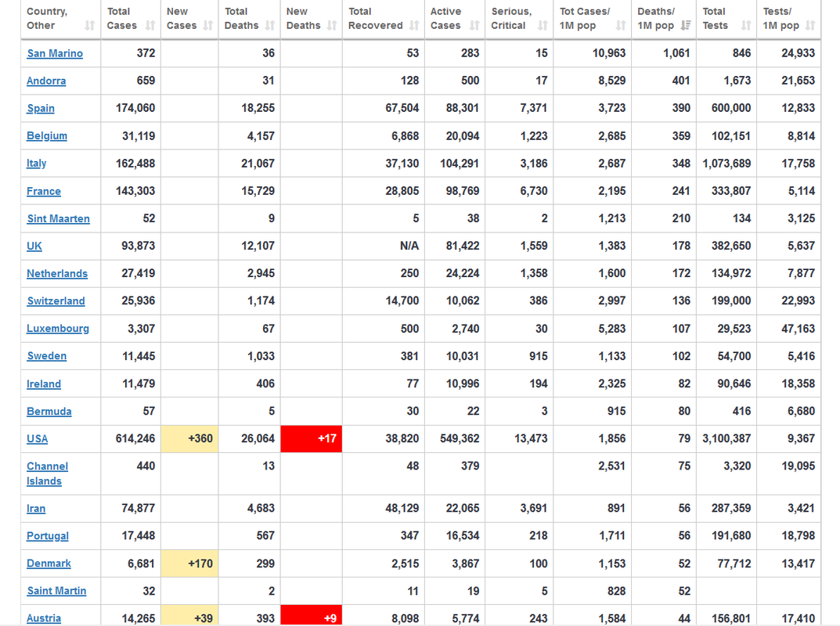Screen dimensions: 840x626
Task: Sort by Tests/1M pop column icon
Action: [810, 25]
